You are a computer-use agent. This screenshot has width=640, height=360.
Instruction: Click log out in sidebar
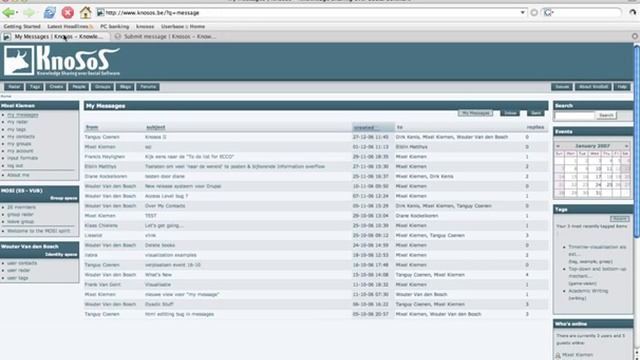coord(15,165)
